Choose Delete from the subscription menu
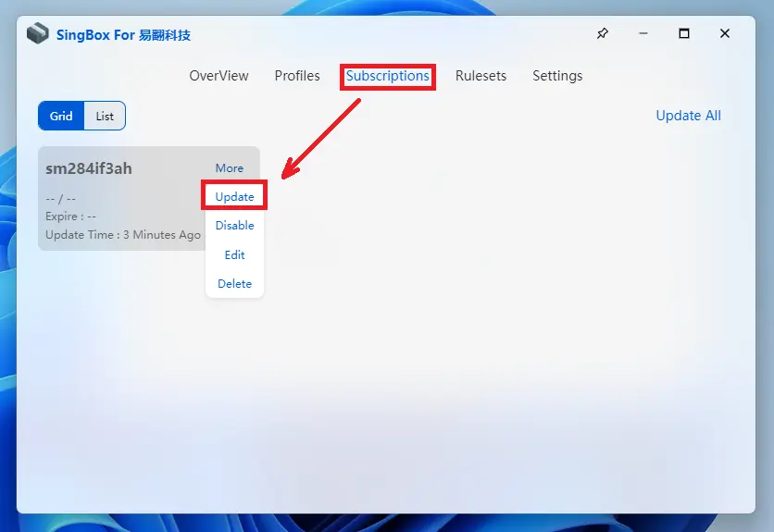Screen dimensions: 774x532 tap(234, 284)
